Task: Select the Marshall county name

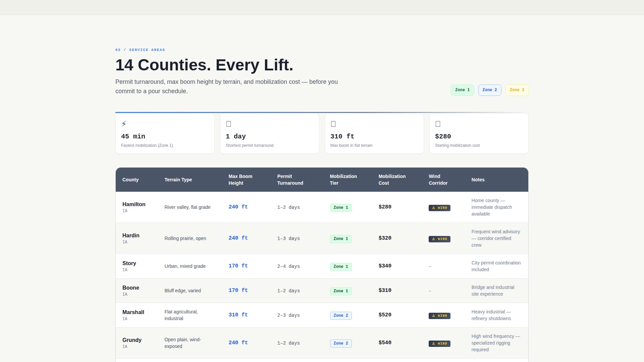Action: tap(133, 312)
